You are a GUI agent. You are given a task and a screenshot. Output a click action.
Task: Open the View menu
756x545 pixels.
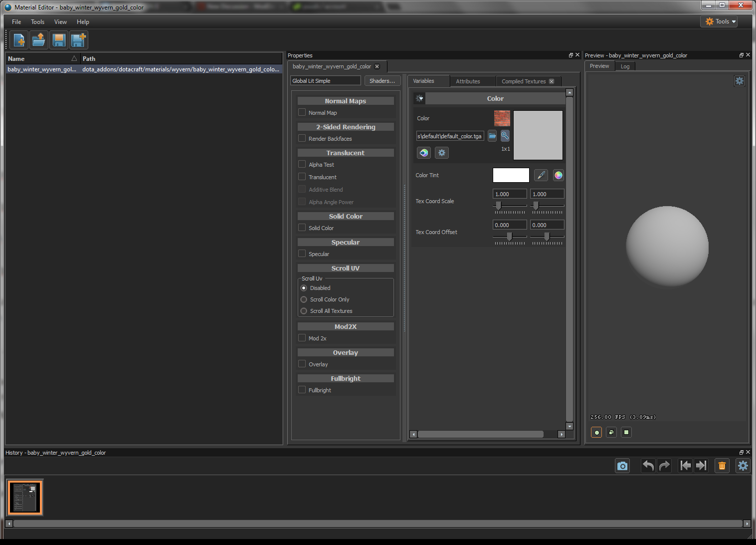(60, 22)
